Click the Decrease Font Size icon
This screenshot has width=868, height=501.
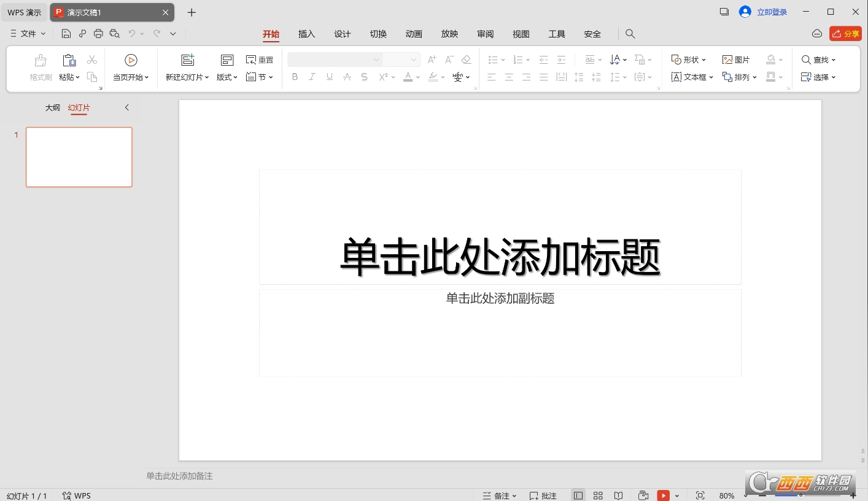449,60
